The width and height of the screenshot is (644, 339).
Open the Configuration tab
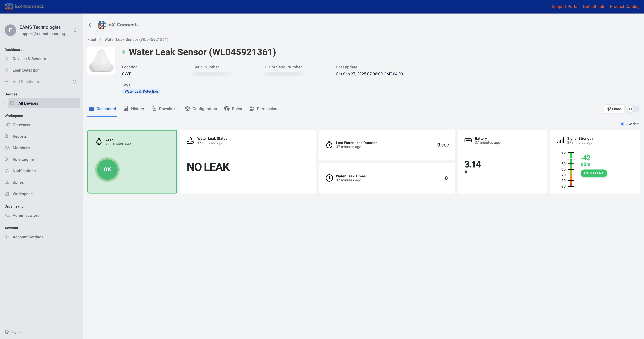point(201,109)
